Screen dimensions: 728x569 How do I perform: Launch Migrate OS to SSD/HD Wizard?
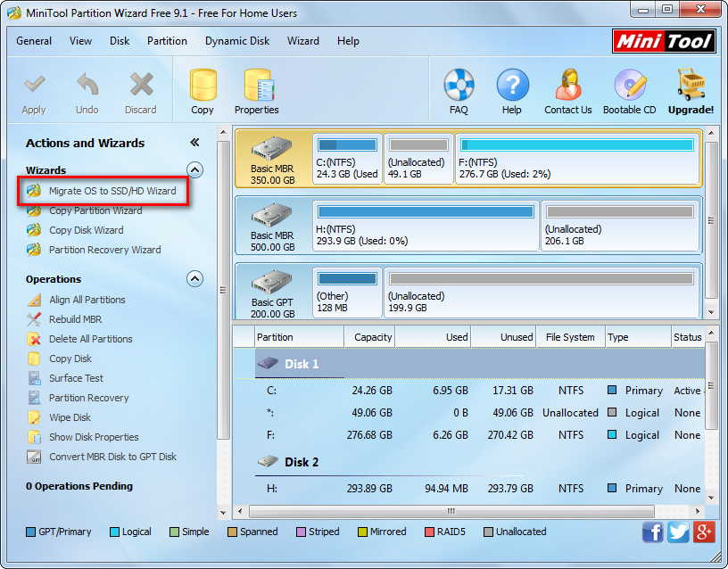click(112, 191)
